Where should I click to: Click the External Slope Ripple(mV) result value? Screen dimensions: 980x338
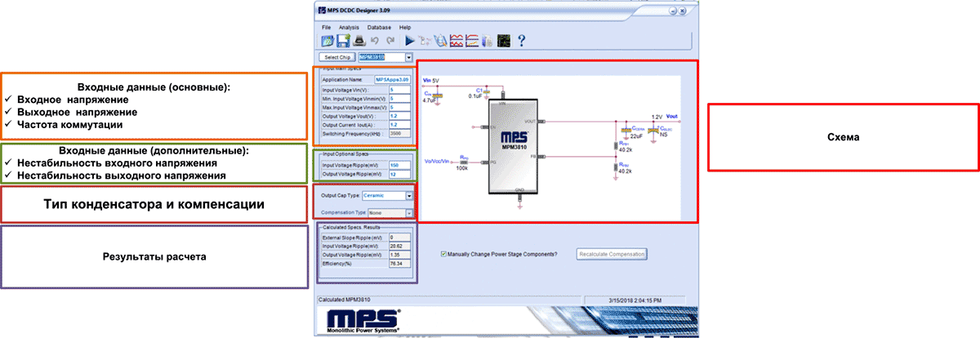(x=399, y=237)
